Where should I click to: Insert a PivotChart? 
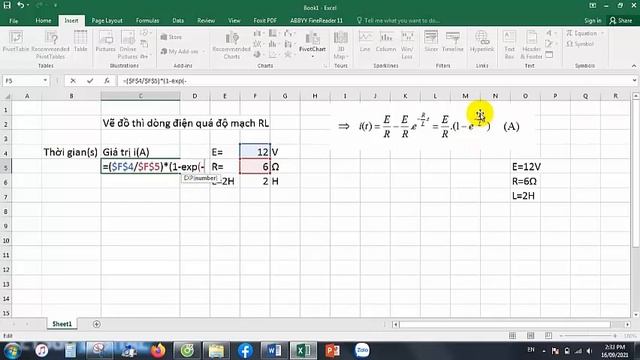point(312,42)
